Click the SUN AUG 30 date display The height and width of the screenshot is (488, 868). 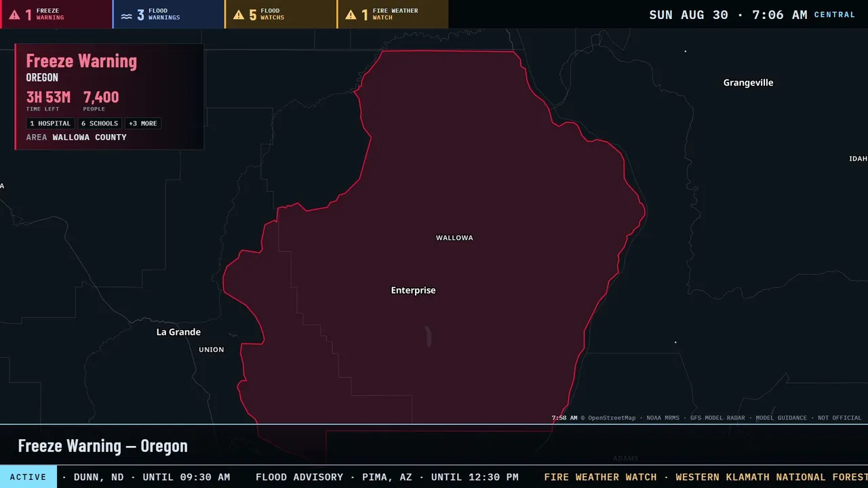[689, 15]
